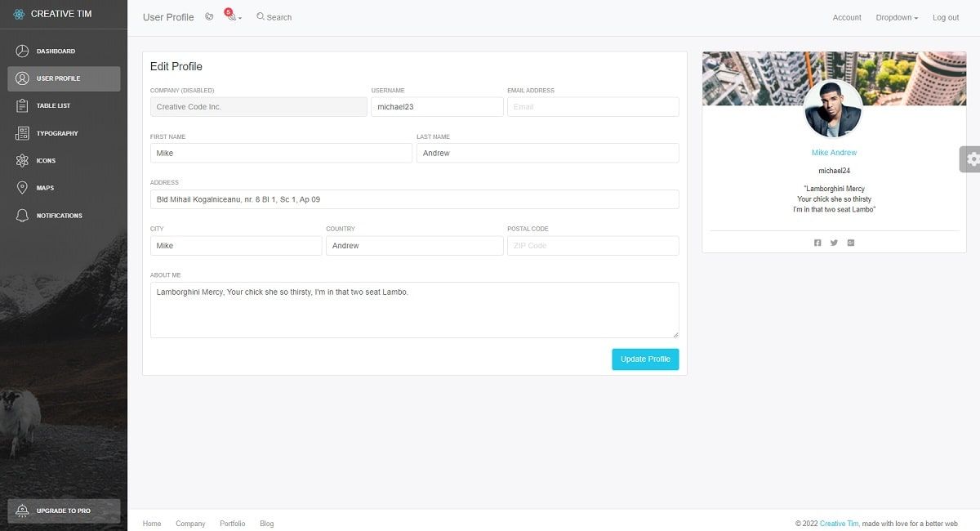Click the Mike Andrew profile name link
This screenshot has height=531, width=980.
click(834, 152)
